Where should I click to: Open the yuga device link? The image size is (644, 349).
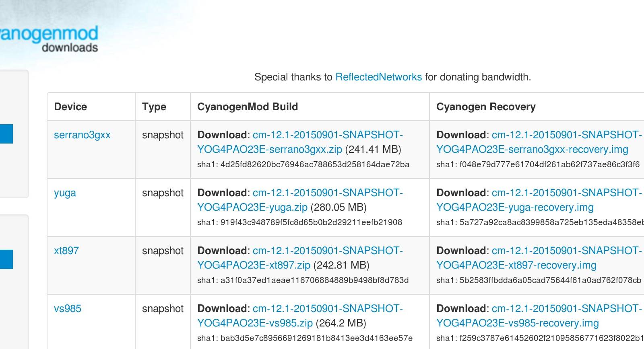pyautogui.click(x=65, y=193)
